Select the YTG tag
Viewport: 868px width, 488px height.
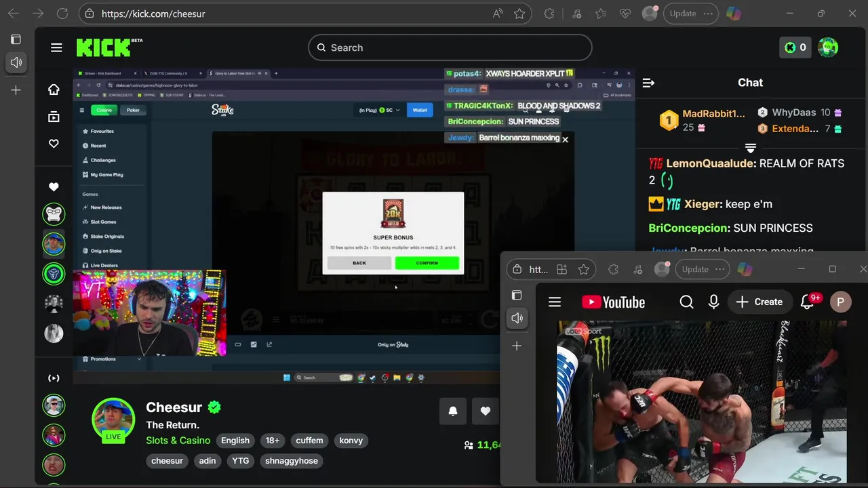(241, 461)
